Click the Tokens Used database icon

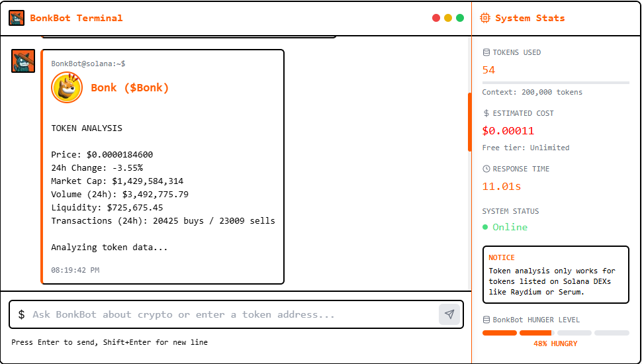click(x=486, y=52)
